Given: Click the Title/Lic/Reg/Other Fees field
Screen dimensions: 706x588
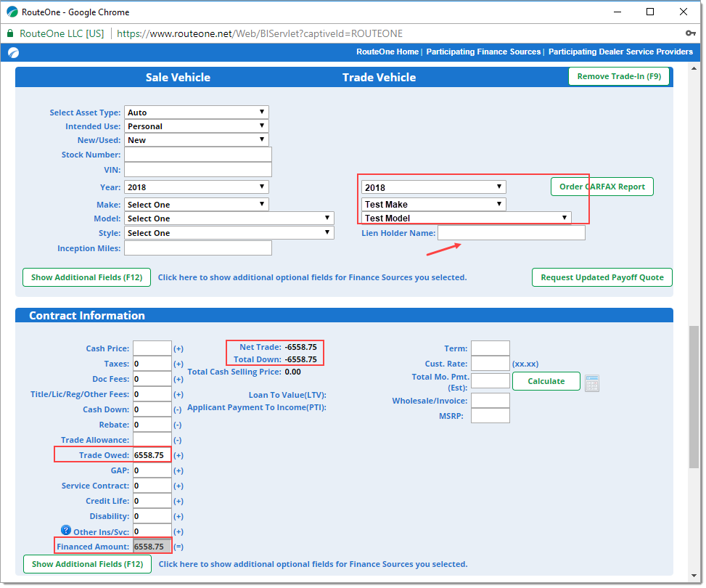Looking at the screenshot, I should (x=152, y=394).
